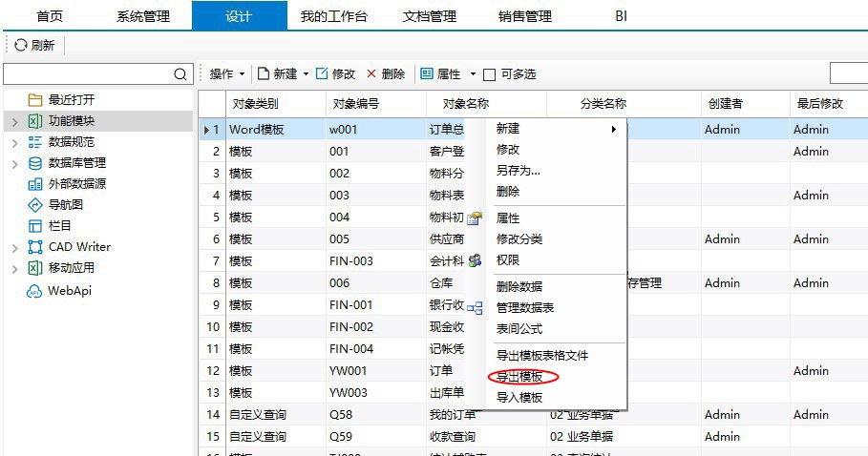868x456 pixels.
Task: Click the 刷新 refresh icon
Action: click(20, 45)
